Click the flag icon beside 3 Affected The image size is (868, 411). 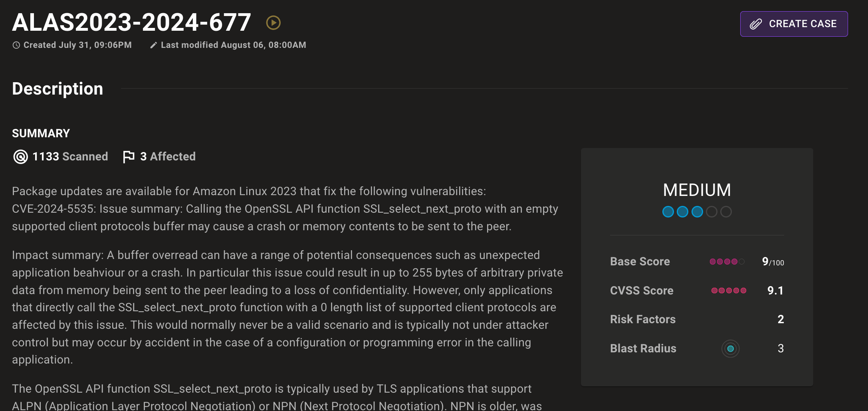(129, 157)
